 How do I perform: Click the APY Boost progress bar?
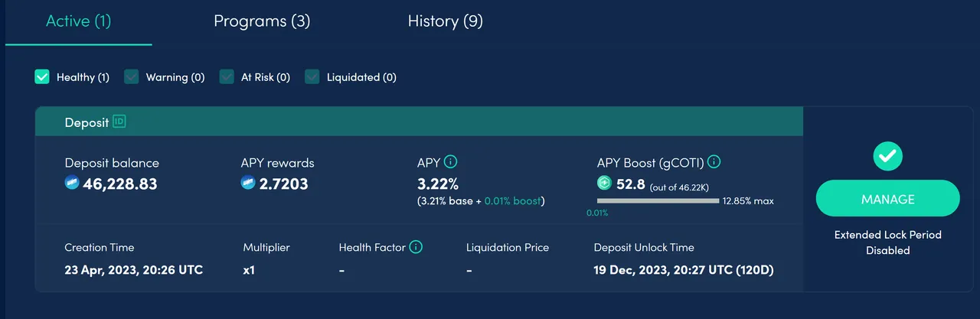pos(658,201)
